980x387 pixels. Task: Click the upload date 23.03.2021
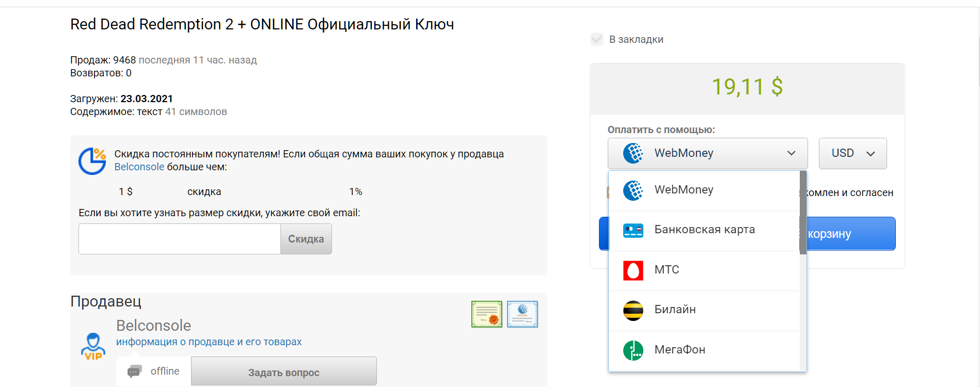(147, 99)
